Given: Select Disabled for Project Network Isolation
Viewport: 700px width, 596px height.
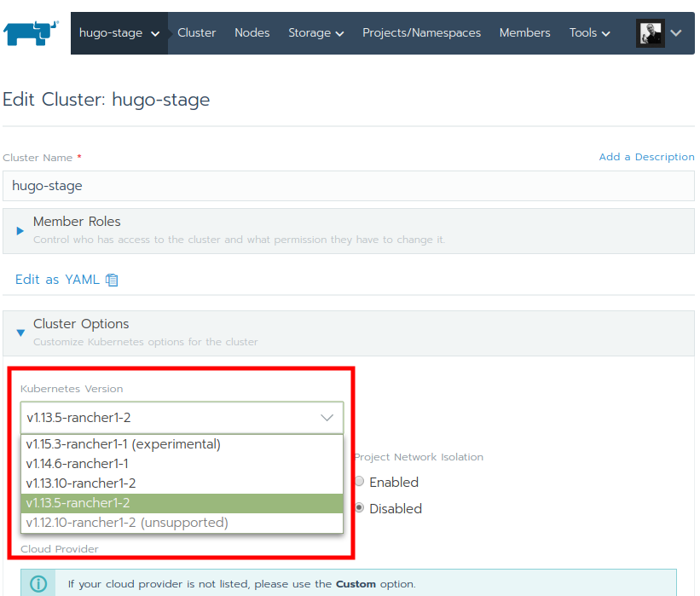Looking at the screenshot, I should point(359,507).
